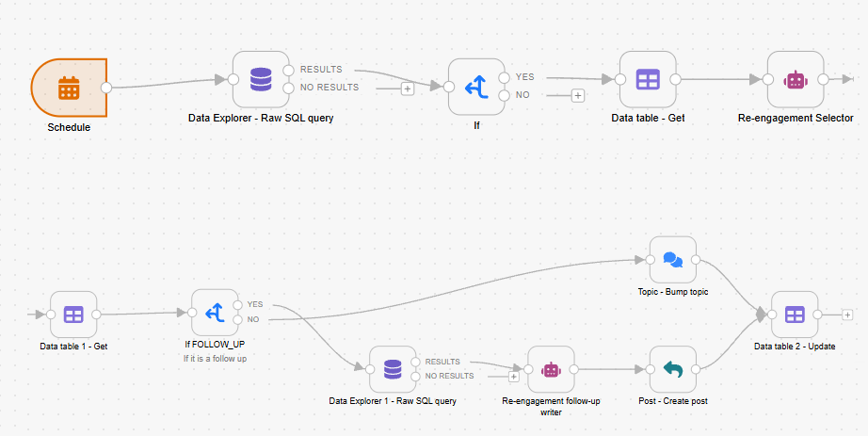Open the Post - Create post node
This screenshot has width=868, height=436.
coord(672,369)
